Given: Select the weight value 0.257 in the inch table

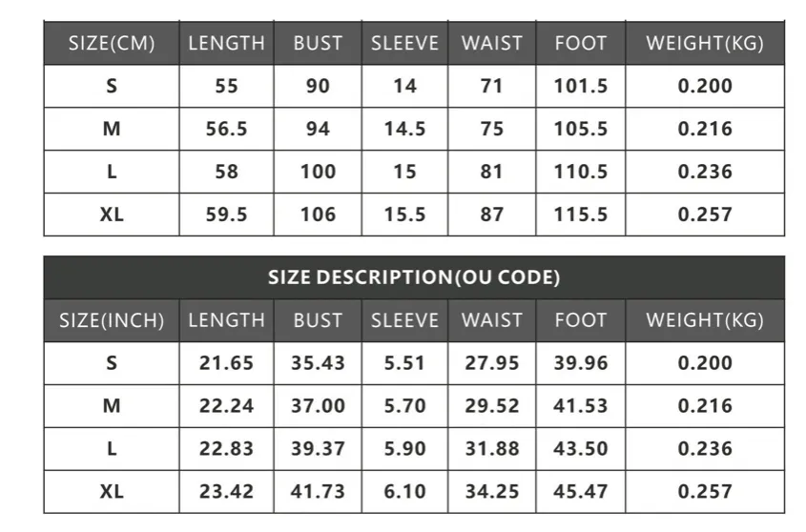Looking at the screenshot, I should pos(705,491).
